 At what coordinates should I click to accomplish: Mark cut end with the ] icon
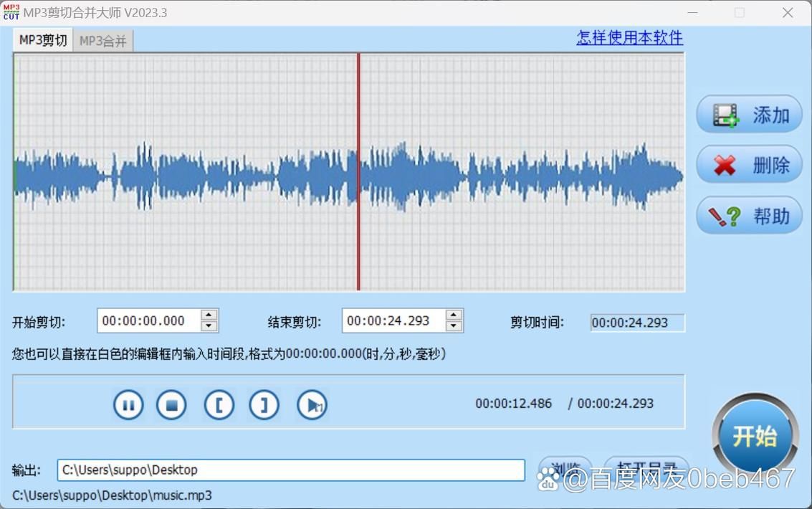pyautogui.click(x=264, y=404)
